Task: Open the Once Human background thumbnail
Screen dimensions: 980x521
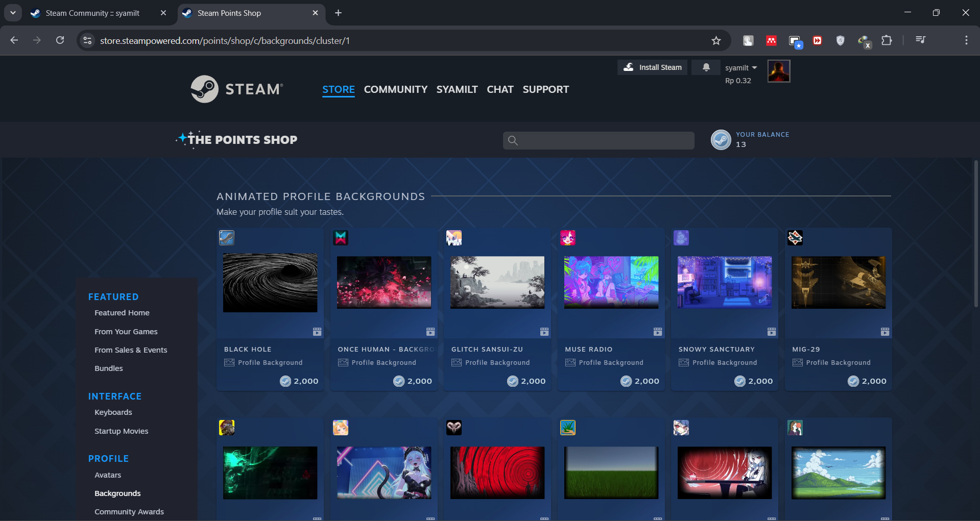Action: [384, 282]
